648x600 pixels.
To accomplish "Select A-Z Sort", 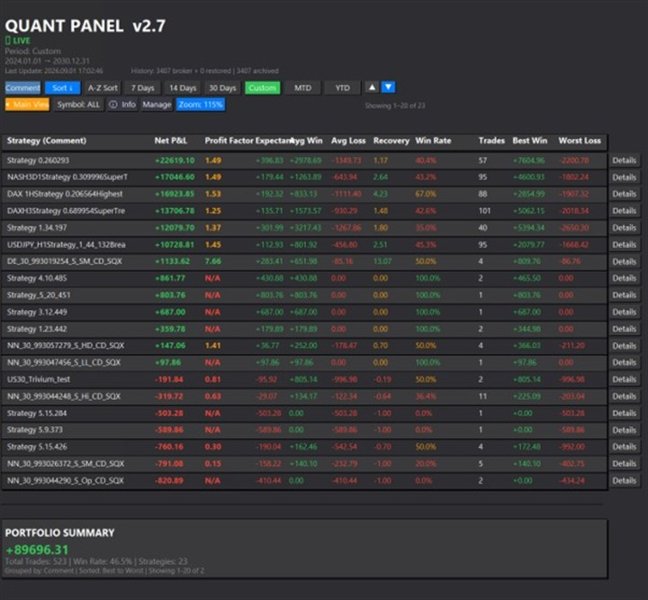I will [102, 88].
